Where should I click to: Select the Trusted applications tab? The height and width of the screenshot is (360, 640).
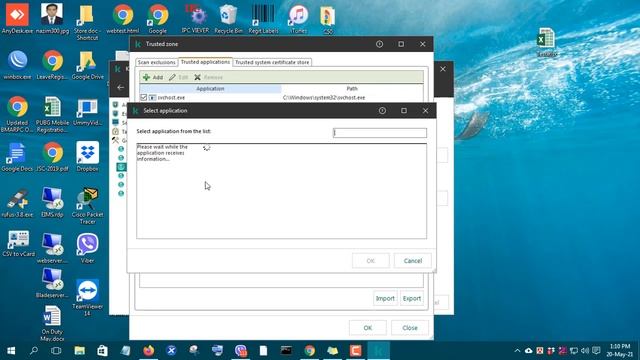click(x=205, y=62)
